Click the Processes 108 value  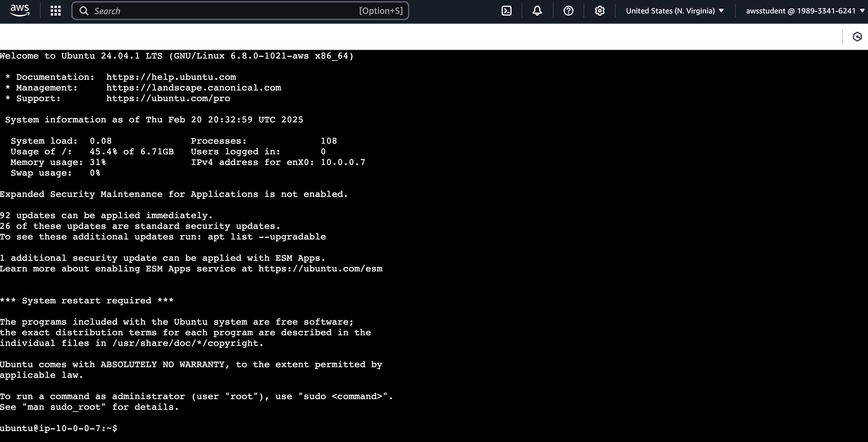click(x=329, y=141)
